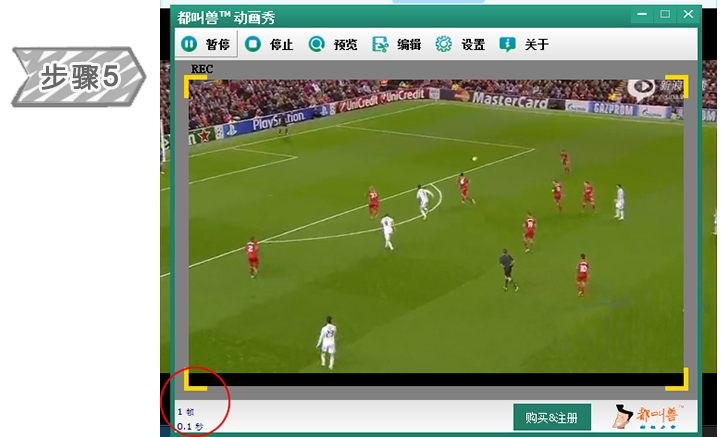Click the '0.1 秒' elapsed time text
Screen dimensions: 727x437
(190, 426)
